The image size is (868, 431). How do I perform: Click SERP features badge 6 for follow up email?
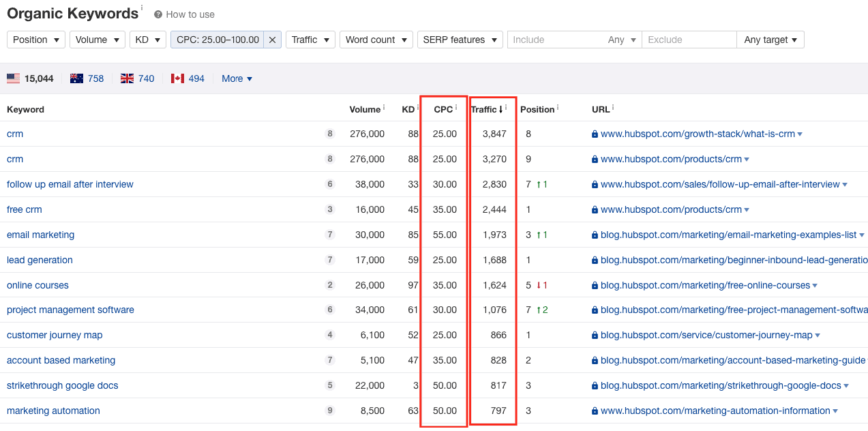pyautogui.click(x=330, y=184)
